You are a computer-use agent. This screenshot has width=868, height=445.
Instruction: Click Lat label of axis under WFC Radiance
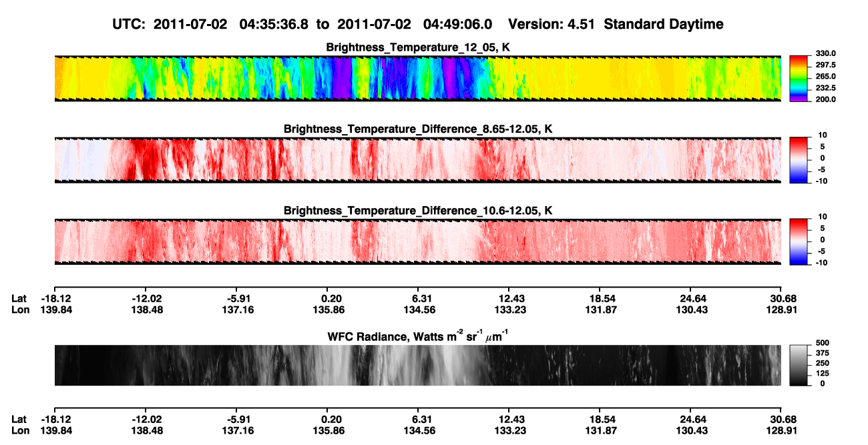pyautogui.click(x=19, y=420)
